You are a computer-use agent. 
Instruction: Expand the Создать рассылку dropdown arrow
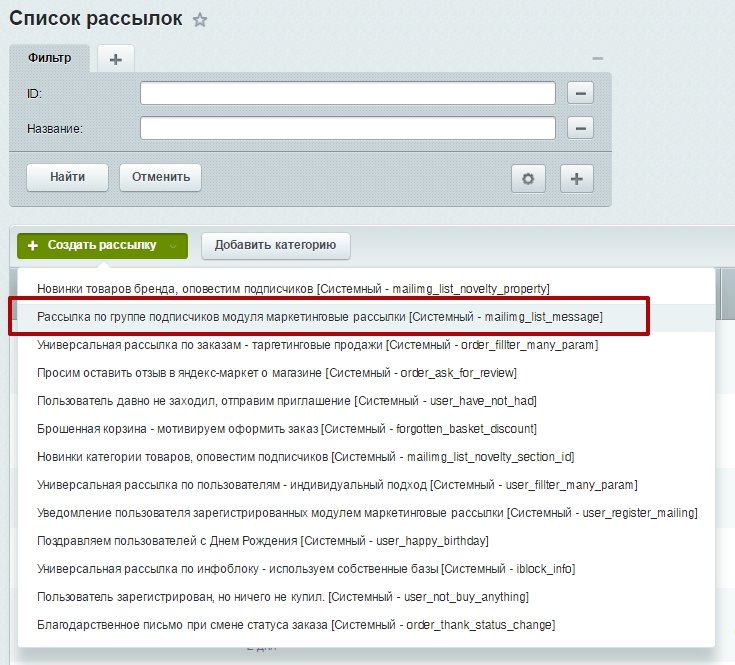click(173, 246)
